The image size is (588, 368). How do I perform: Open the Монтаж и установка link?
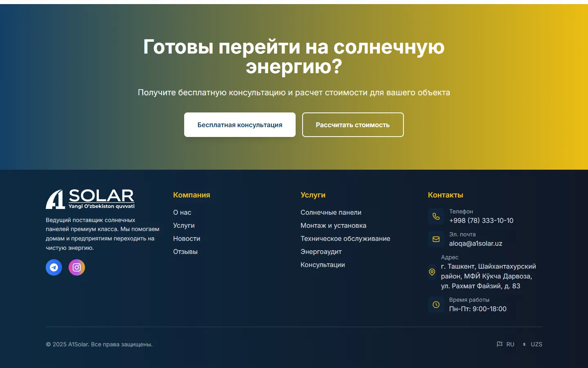click(x=333, y=225)
